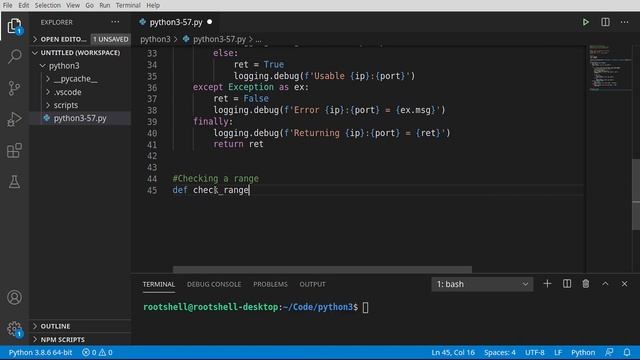Kill terminal with trash icon
Image resolution: width=640 pixels, height=360 pixels.
pyautogui.click(x=585, y=284)
